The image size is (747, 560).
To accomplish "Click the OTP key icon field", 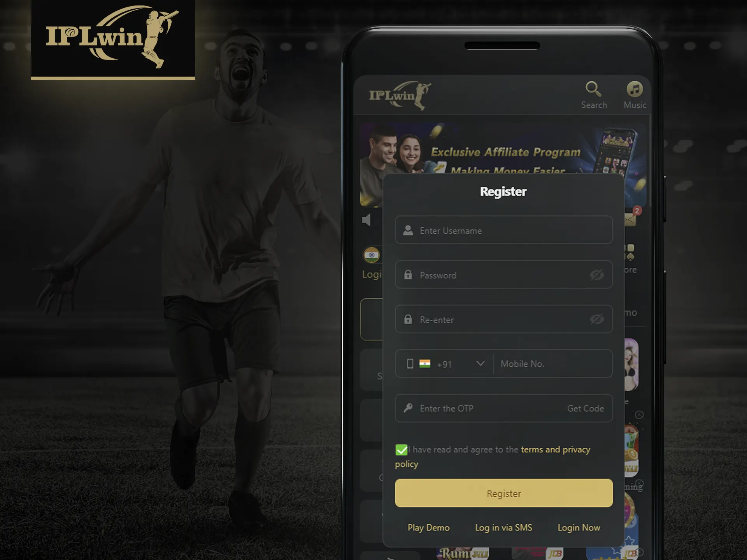I will click(408, 408).
